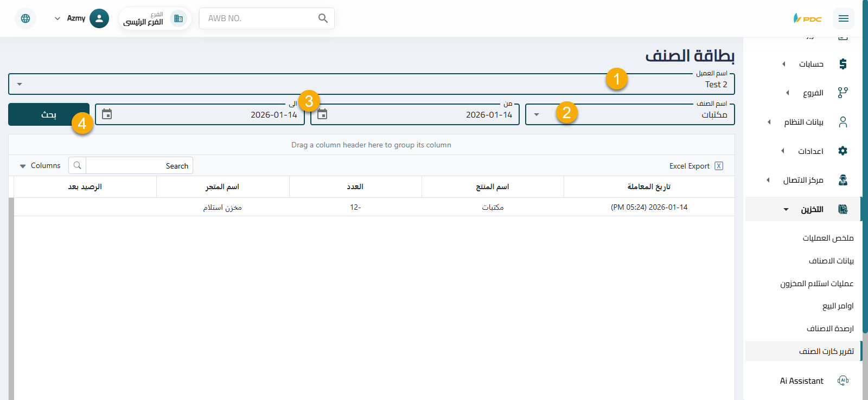
Task: Click the الفروع branches icon
Action: pyautogui.click(x=843, y=93)
